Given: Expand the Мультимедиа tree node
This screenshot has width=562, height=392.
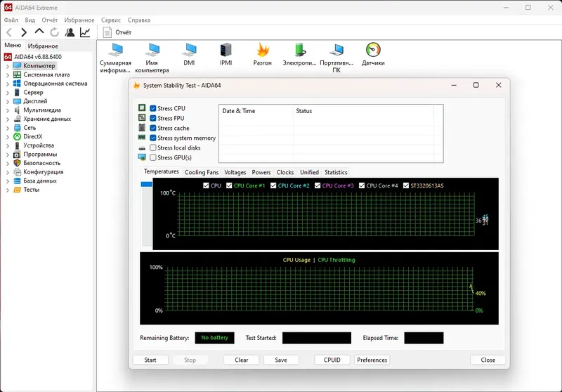Looking at the screenshot, I should click(8, 110).
